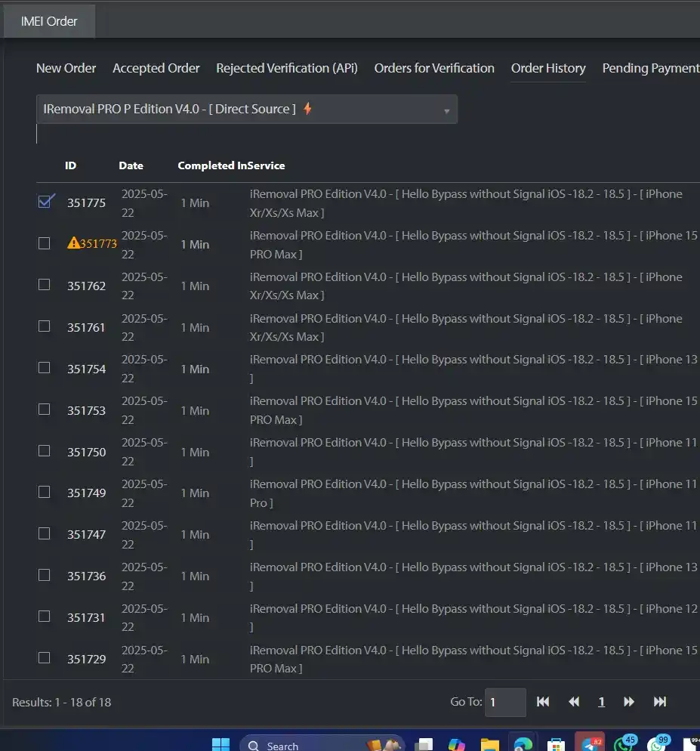Open Task View from the taskbar

424,744
